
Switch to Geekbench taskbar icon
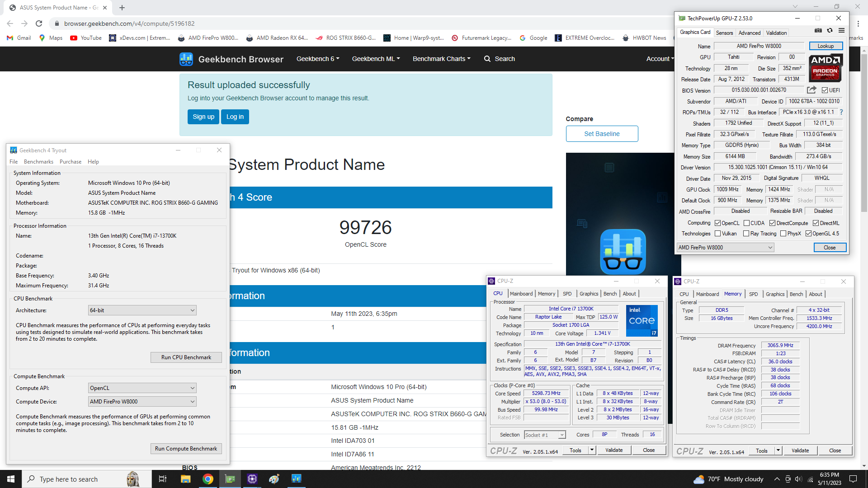point(297,479)
